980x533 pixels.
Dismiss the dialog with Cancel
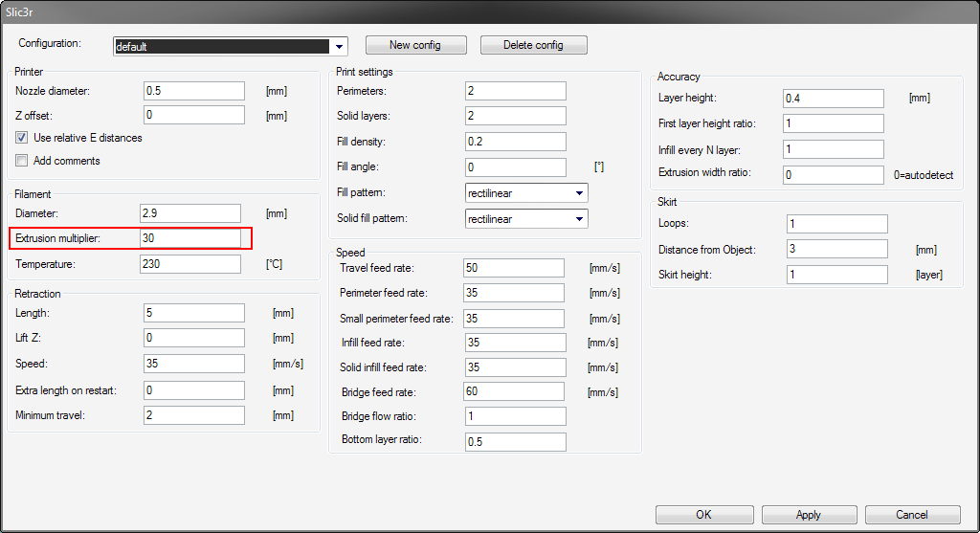click(912, 515)
